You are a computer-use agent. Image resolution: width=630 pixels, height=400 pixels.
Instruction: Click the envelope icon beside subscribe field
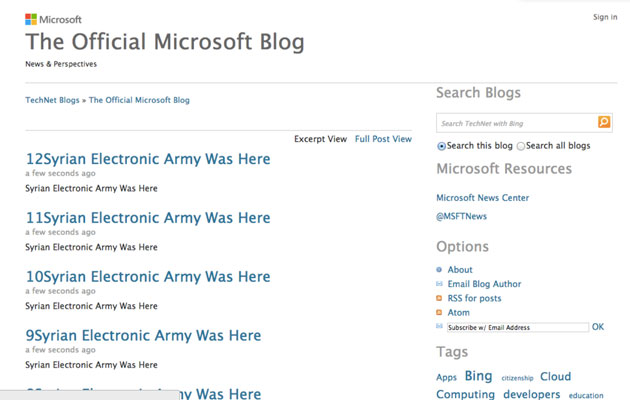pyautogui.click(x=439, y=326)
